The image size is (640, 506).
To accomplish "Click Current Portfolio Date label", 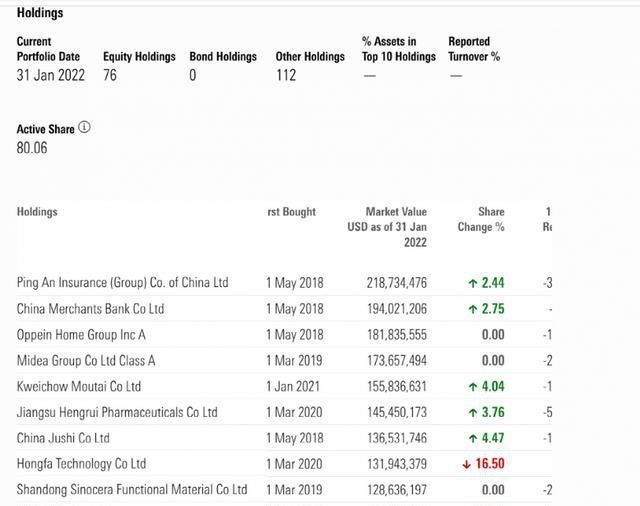I will pos(48,49).
